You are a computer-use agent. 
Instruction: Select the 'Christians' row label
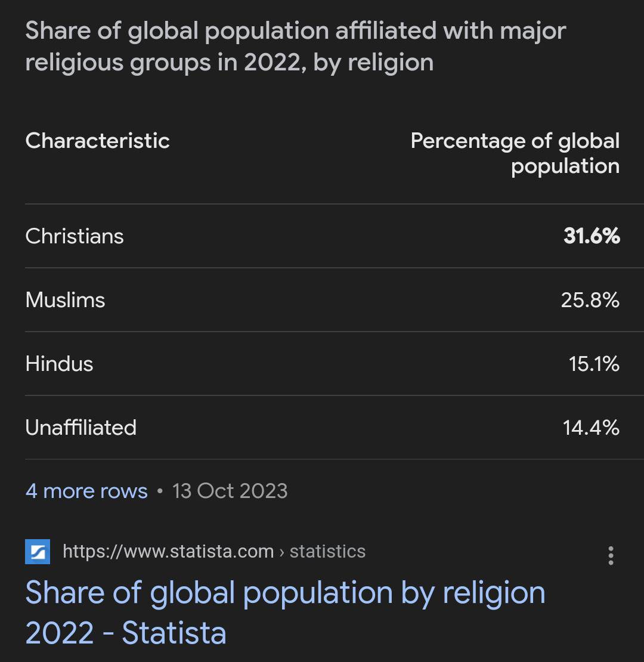pyautogui.click(x=75, y=236)
